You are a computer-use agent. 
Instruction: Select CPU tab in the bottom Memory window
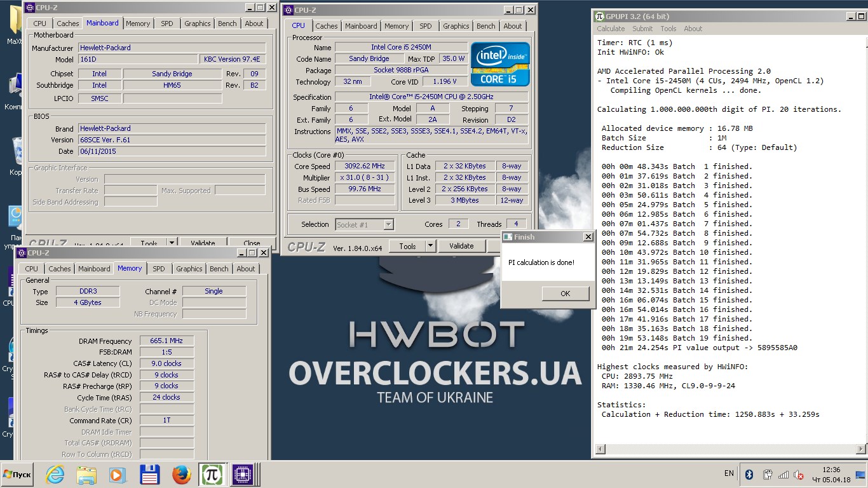[x=32, y=269]
